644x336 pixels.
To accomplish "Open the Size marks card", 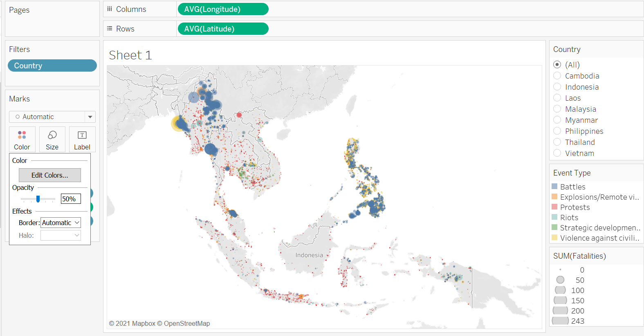I will pyautogui.click(x=52, y=140).
